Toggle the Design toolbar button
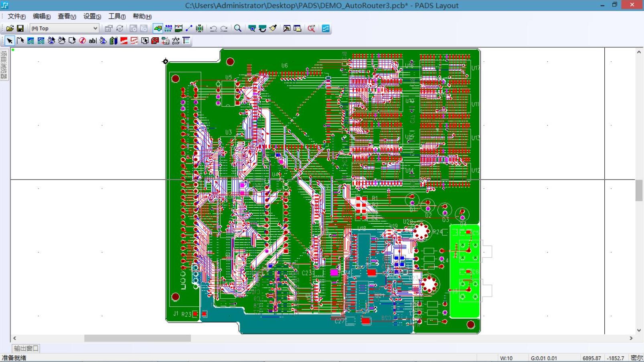This screenshot has height=362, width=644. (x=168, y=28)
